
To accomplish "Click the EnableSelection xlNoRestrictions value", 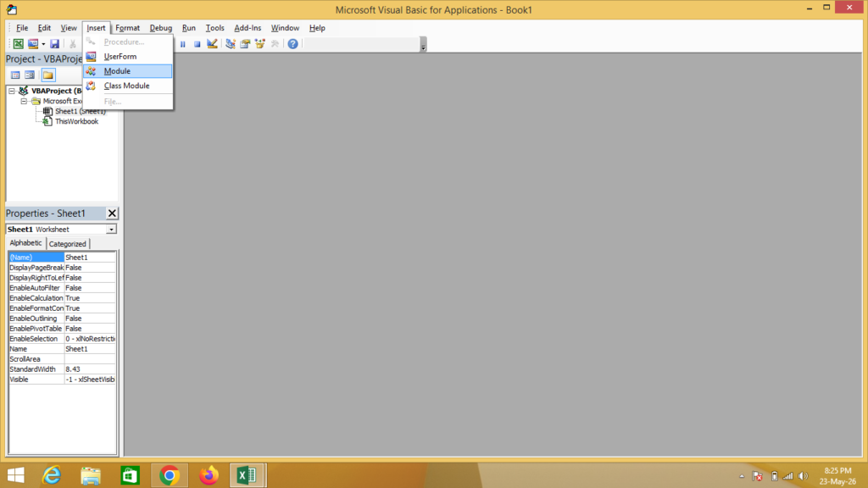I will click(x=90, y=339).
